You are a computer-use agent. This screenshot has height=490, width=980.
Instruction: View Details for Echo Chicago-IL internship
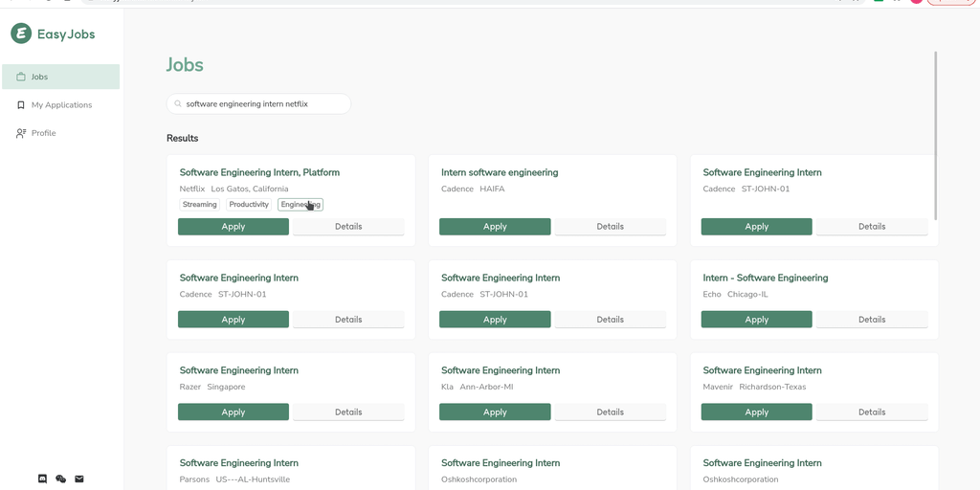click(x=871, y=320)
